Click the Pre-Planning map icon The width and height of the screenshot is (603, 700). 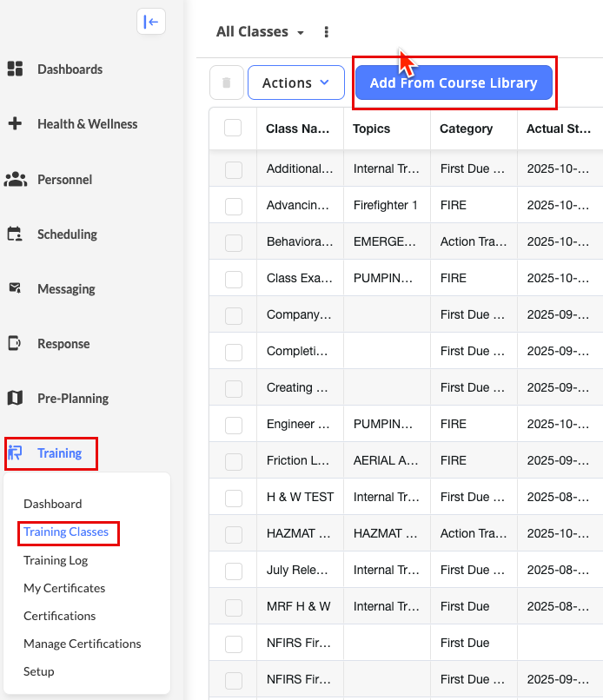[15, 399]
